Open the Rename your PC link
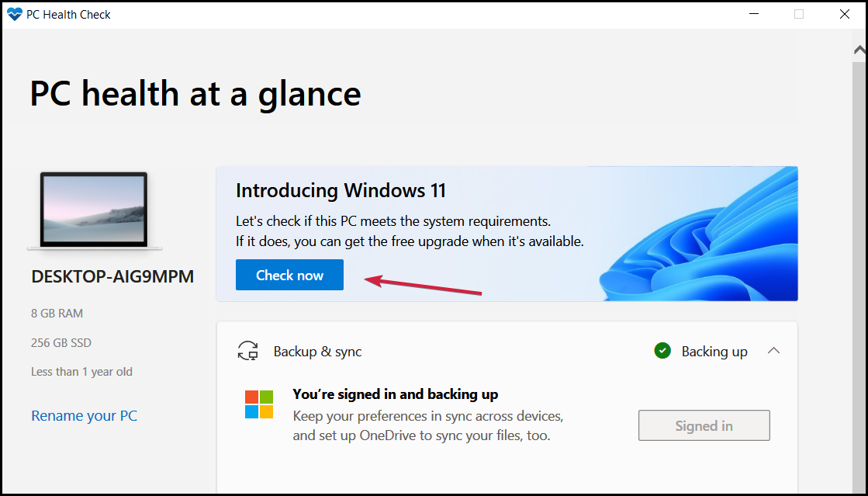The height and width of the screenshot is (496, 868). tap(84, 416)
